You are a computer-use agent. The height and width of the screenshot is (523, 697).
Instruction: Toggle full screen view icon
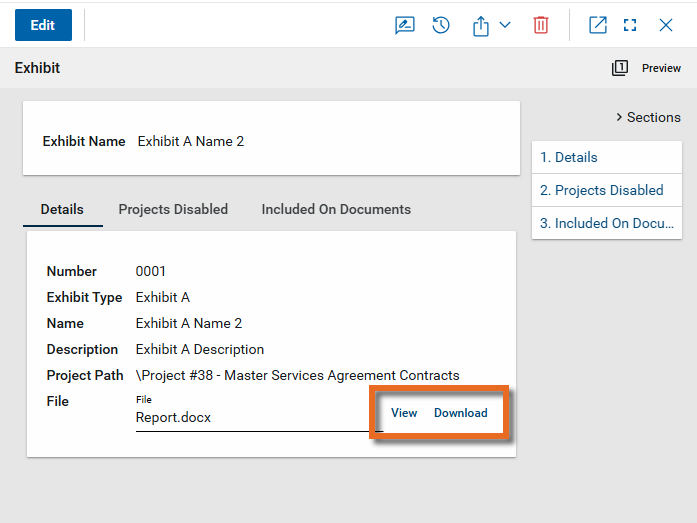(630, 25)
